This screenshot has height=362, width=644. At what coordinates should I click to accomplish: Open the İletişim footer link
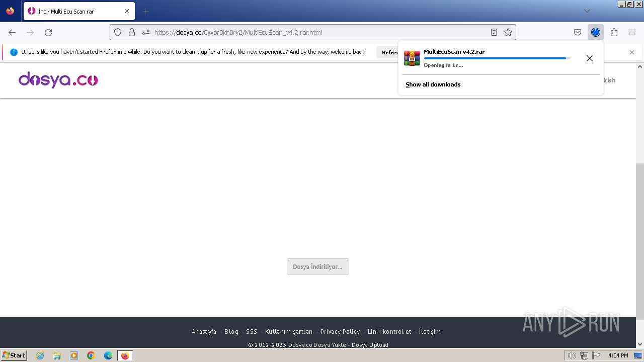tap(430, 332)
